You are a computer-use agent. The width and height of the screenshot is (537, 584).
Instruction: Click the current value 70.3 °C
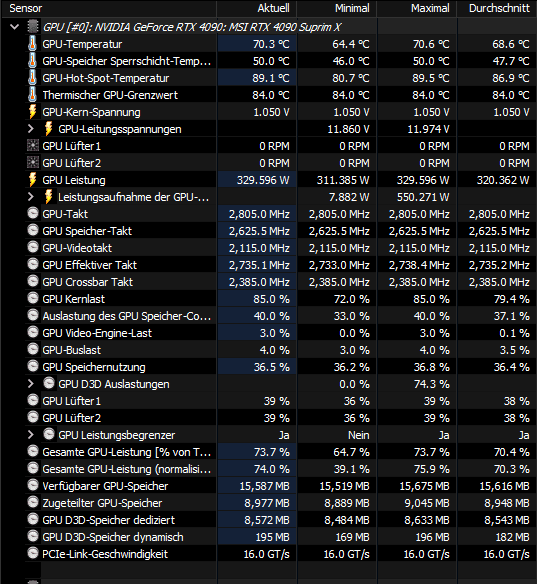(271, 44)
